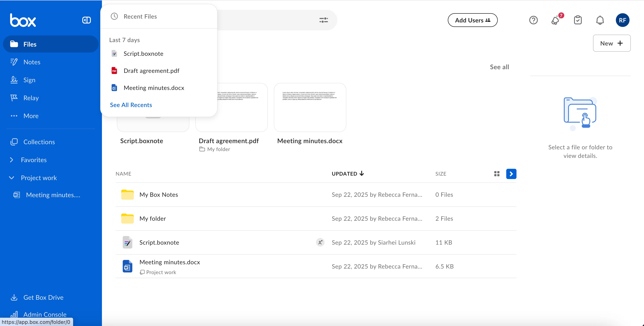Open the Help question mark icon
The height and width of the screenshot is (326, 644).
(x=533, y=20)
